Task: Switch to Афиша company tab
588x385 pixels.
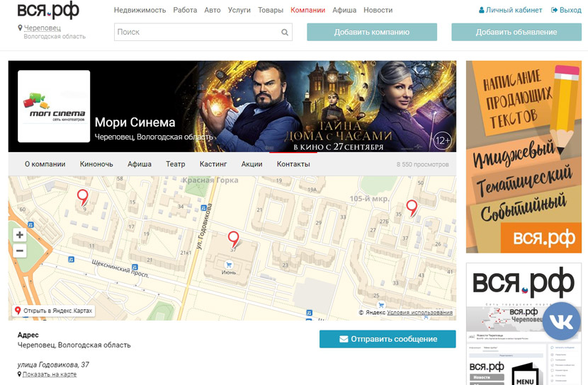Action: pyautogui.click(x=140, y=164)
